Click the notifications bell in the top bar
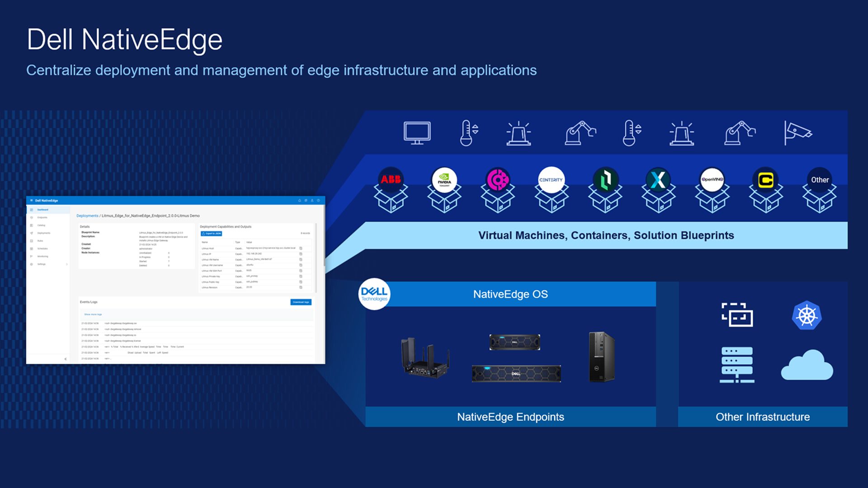The width and height of the screenshot is (868, 488). tap(299, 201)
